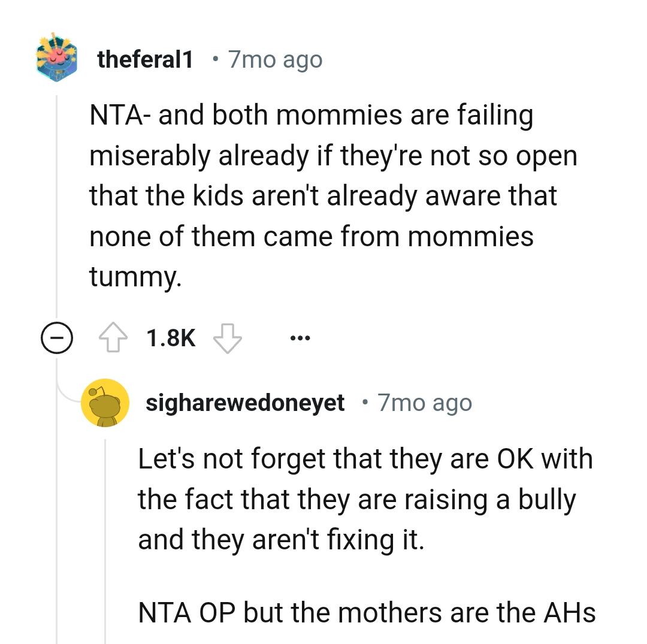This screenshot has height=644, width=647.
Task: Toggle the downvote on the top comment
Action: click(226, 338)
